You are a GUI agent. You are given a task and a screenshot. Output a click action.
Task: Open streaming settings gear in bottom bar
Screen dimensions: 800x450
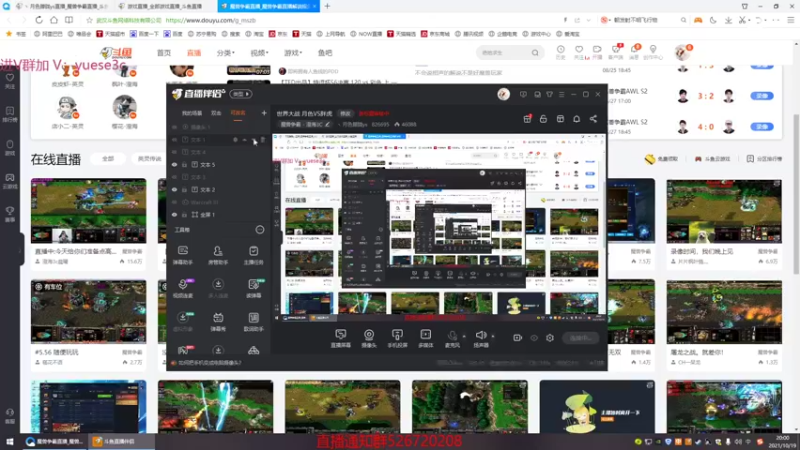coord(549,338)
